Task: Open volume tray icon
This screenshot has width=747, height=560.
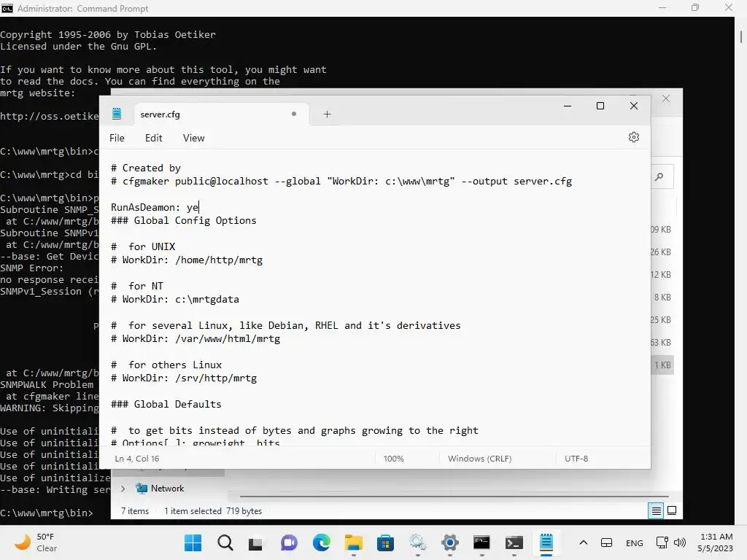Action: 680,542
